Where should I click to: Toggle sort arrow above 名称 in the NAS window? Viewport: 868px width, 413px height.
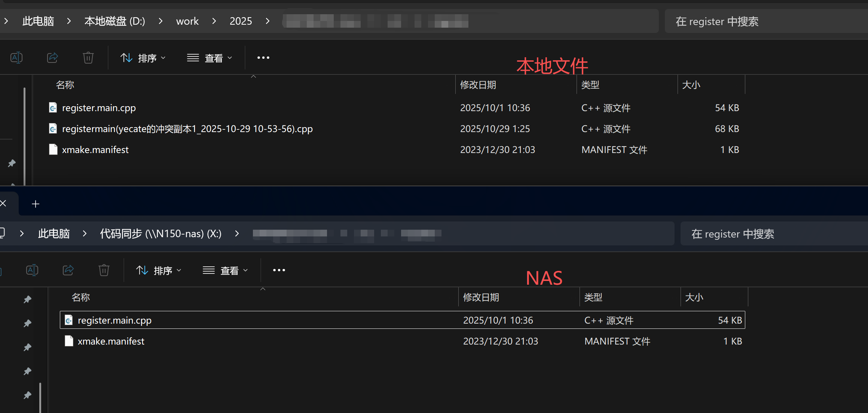pos(263,289)
